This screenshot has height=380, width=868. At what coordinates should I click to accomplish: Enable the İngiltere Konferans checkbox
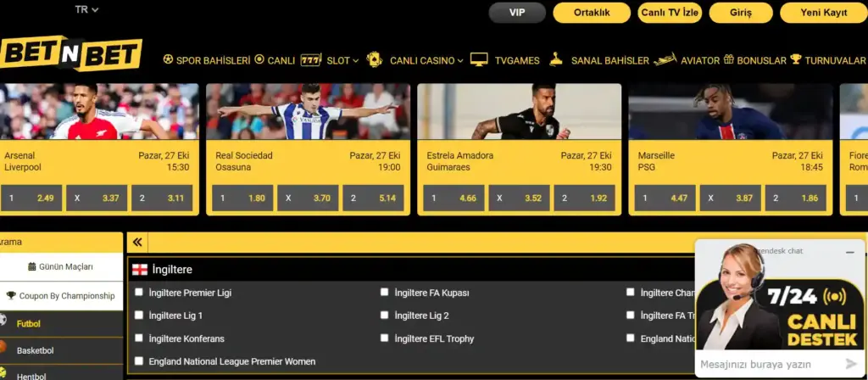point(139,338)
